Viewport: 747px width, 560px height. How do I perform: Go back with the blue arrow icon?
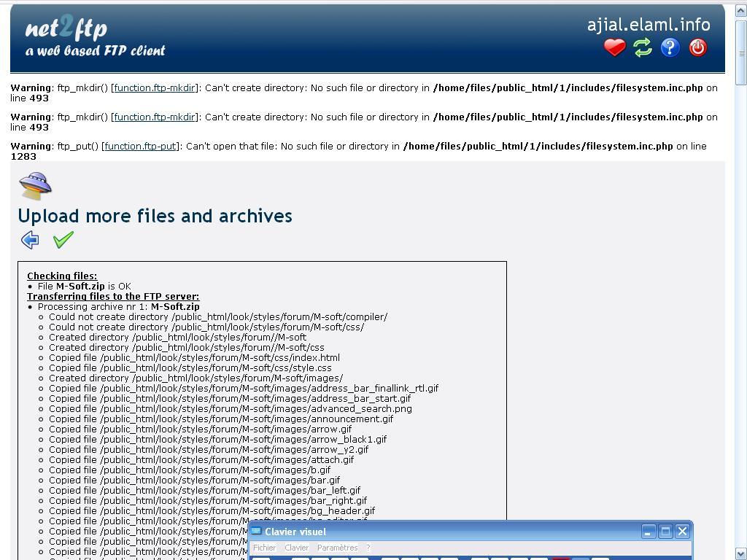coord(30,239)
